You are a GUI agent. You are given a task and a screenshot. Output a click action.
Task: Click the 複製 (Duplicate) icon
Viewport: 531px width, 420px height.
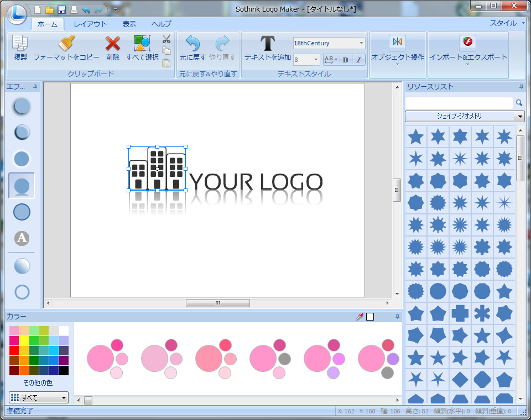pyautogui.click(x=20, y=44)
